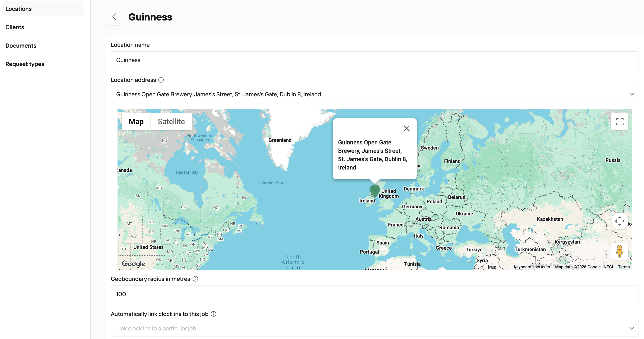
Task: Open the Link clock ins to job dropdown
Action: [375, 328]
